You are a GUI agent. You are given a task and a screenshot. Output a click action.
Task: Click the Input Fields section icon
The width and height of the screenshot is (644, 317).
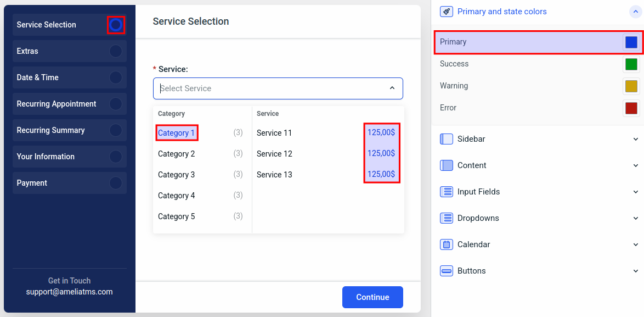(447, 192)
